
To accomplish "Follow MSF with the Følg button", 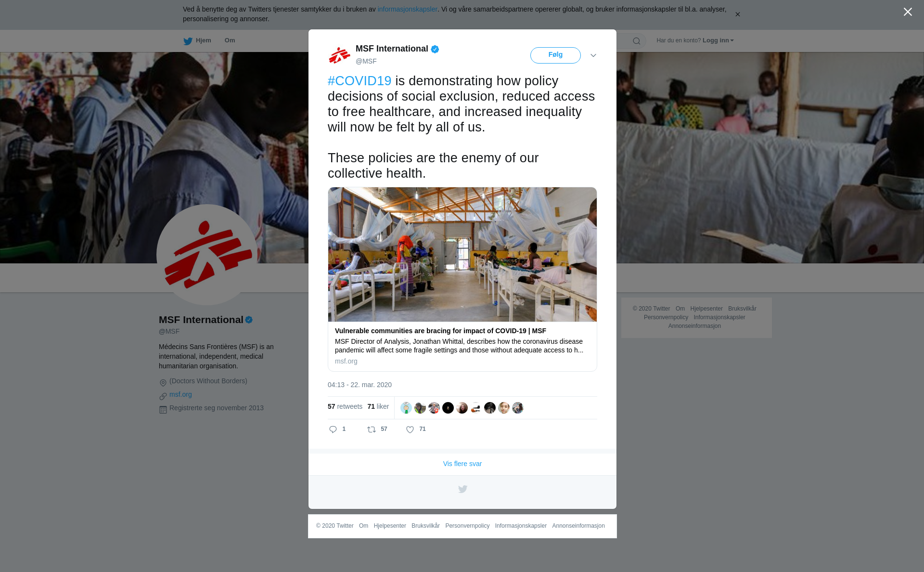I will (555, 55).
